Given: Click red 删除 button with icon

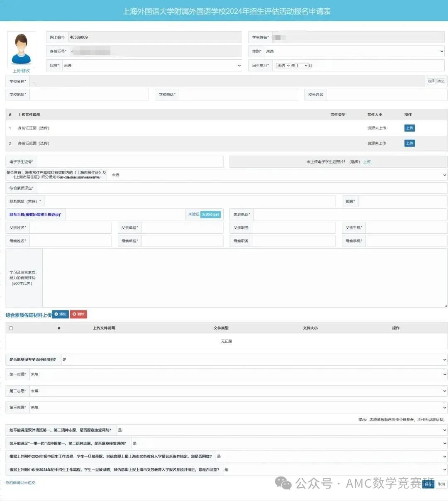Looking at the screenshot, I should [78, 314].
